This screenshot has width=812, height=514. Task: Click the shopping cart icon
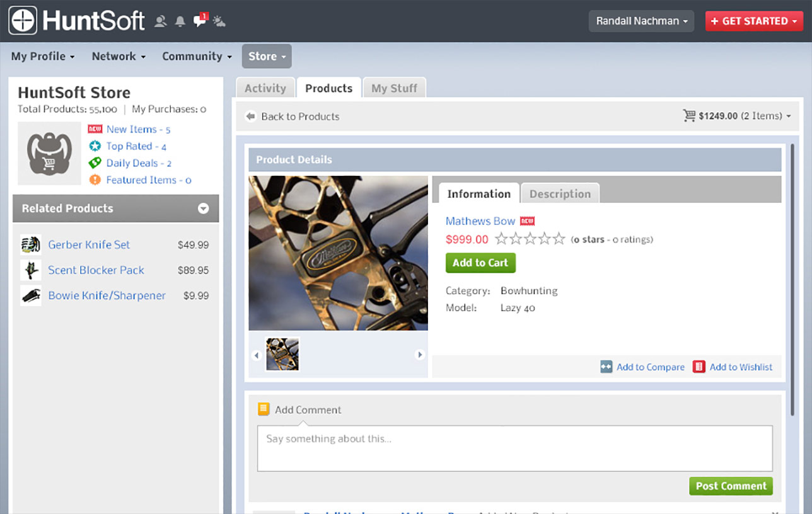point(689,116)
